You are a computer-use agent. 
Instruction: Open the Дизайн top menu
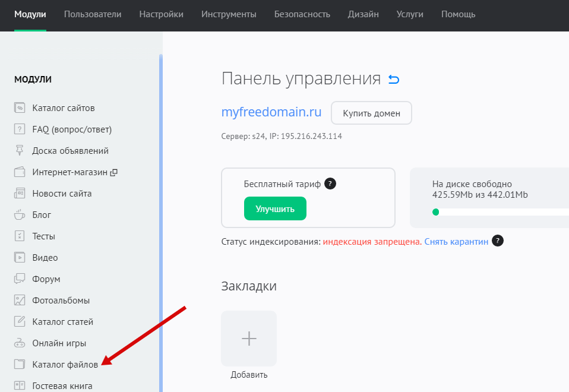363,14
